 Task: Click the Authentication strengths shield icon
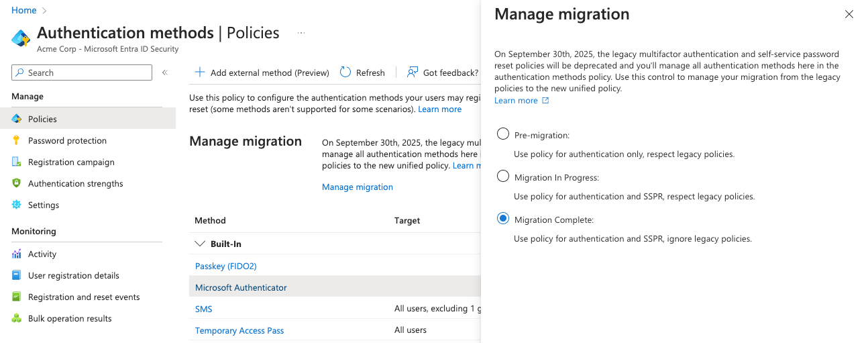coord(17,183)
